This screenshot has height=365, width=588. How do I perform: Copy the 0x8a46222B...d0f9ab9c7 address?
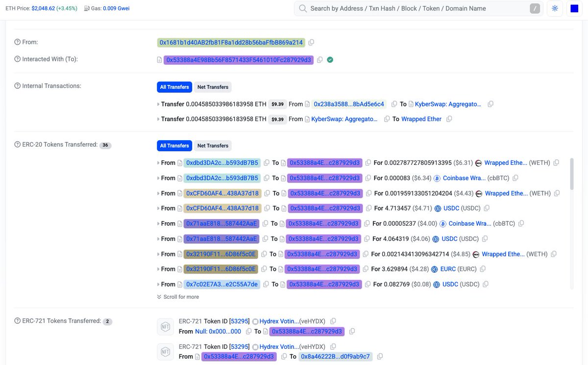click(x=380, y=357)
